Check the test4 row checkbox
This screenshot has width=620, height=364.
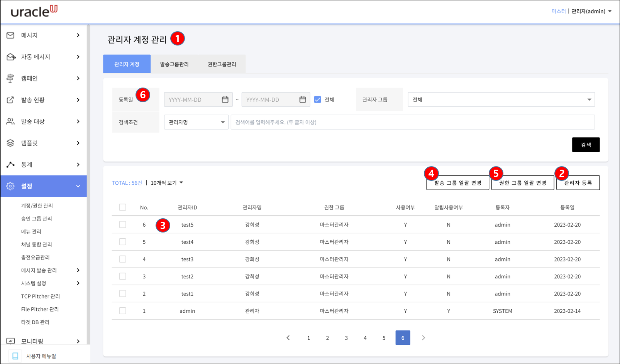coord(123,242)
